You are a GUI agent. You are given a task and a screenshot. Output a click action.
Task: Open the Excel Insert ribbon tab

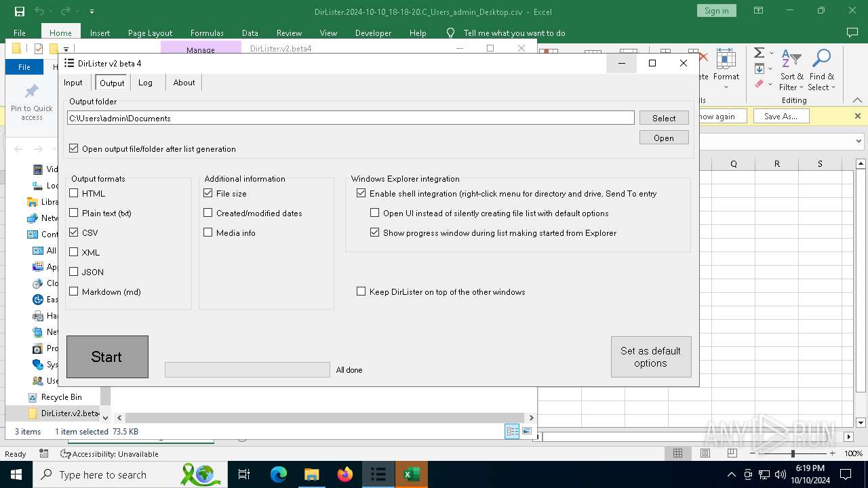pos(100,33)
